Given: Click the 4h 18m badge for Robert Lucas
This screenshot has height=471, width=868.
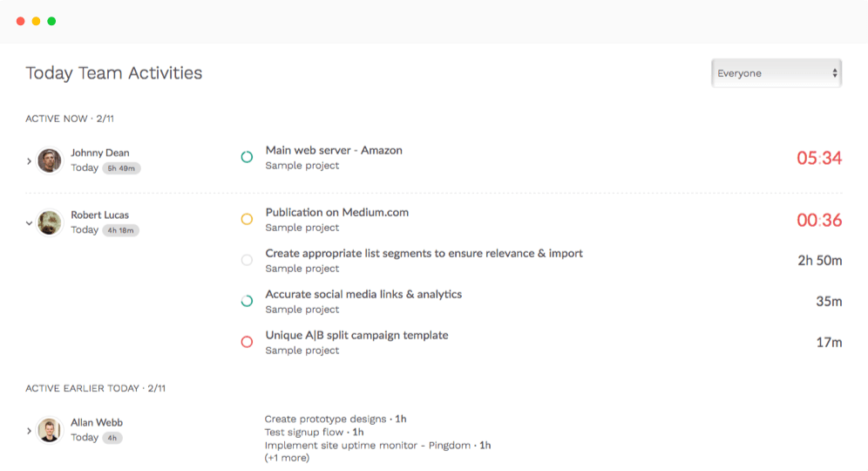Looking at the screenshot, I should (120, 230).
